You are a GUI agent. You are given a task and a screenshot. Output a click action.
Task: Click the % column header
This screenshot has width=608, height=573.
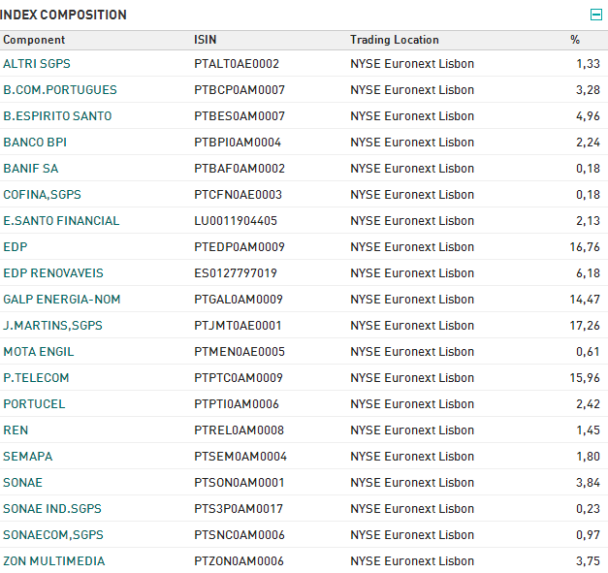click(x=575, y=40)
